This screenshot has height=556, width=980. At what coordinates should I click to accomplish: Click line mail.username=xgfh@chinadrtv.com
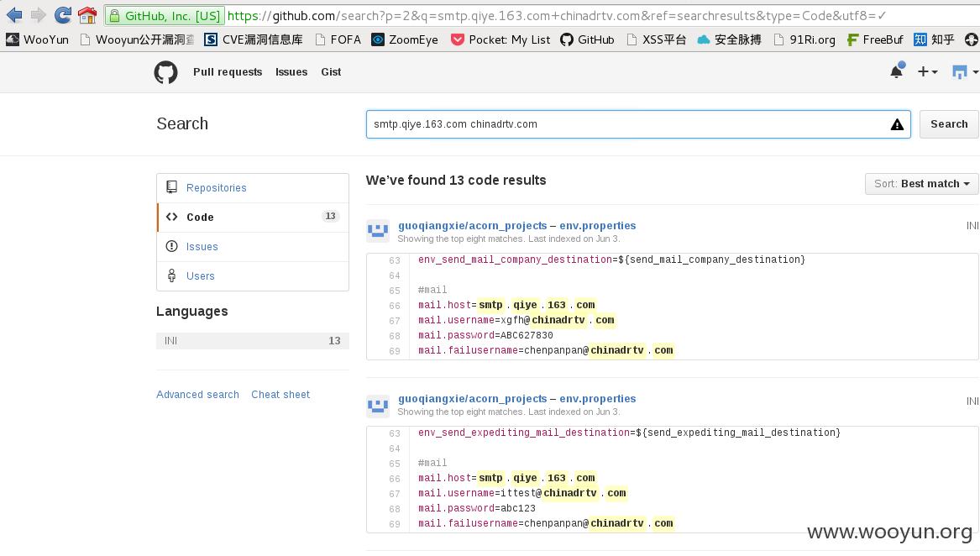click(x=516, y=320)
